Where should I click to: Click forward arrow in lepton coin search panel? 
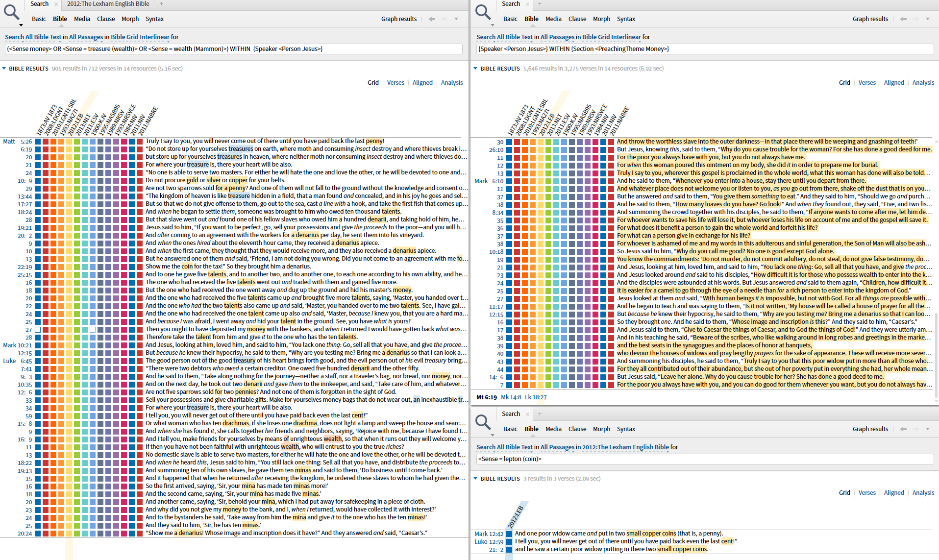pyautogui.click(x=915, y=429)
